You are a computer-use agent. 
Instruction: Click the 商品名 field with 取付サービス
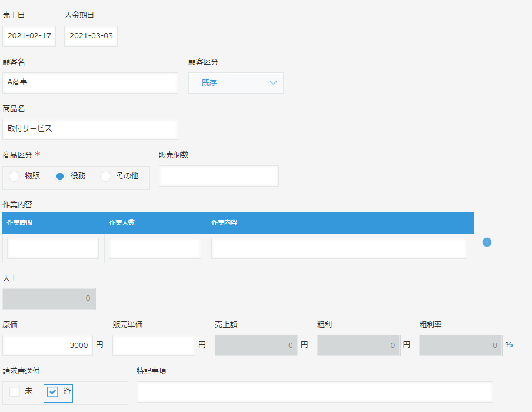90,129
